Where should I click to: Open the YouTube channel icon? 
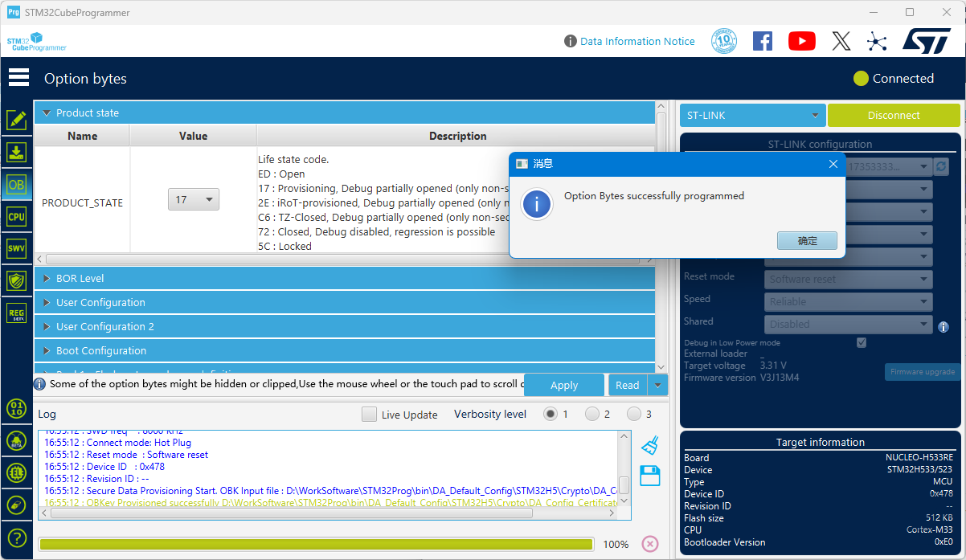(x=802, y=41)
